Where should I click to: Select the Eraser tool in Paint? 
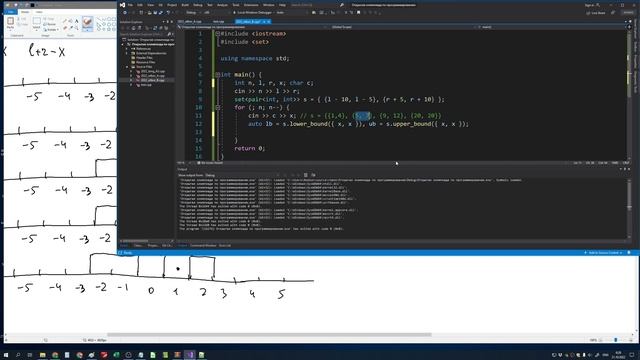click(65, 27)
